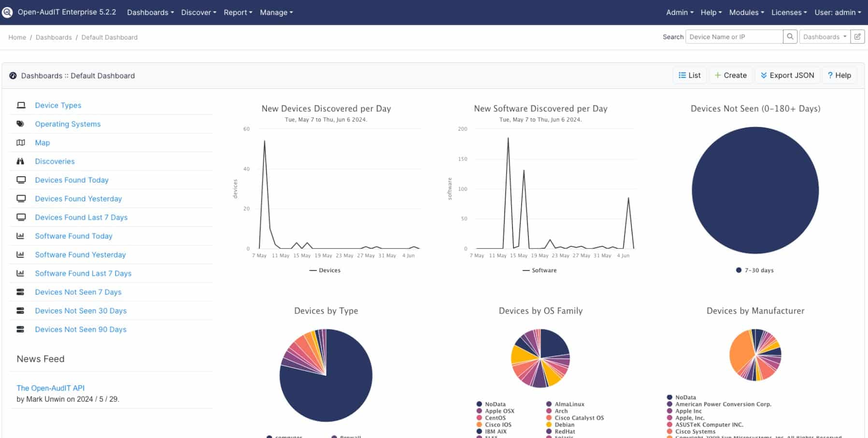Screen dimensions: 868x438
Task: Click the Discoveries binoculars icon
Action: click(20, 161)
